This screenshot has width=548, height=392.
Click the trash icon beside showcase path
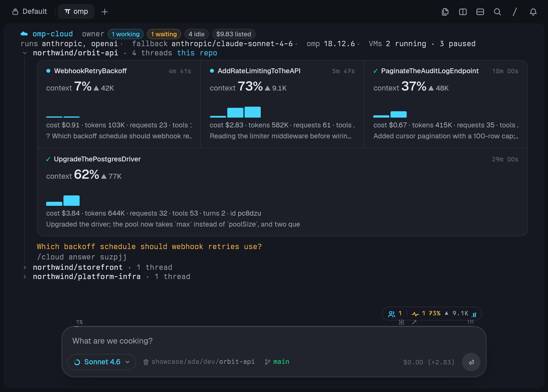point(146,362)
